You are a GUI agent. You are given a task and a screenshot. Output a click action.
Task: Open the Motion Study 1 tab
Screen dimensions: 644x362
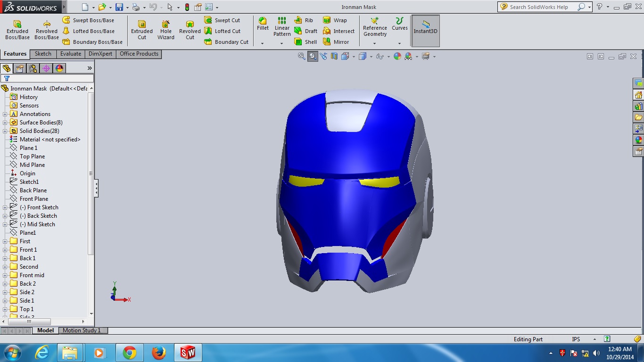tap(82, 330)
